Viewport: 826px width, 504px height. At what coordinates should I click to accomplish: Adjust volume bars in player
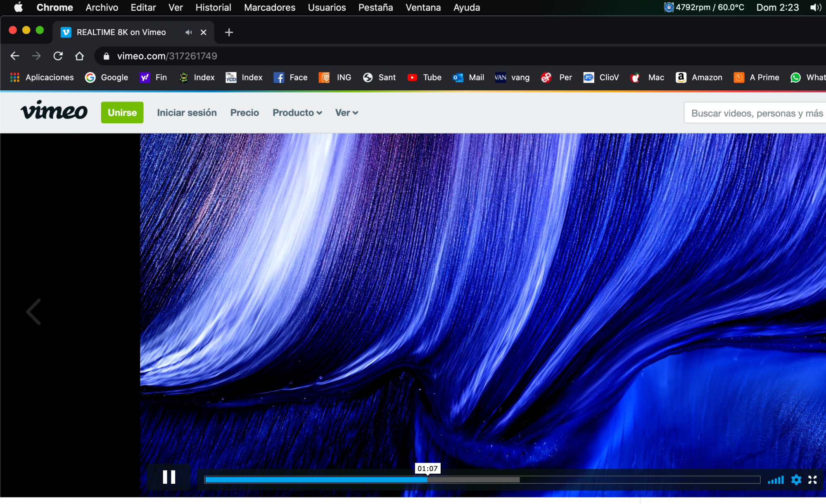776,480
